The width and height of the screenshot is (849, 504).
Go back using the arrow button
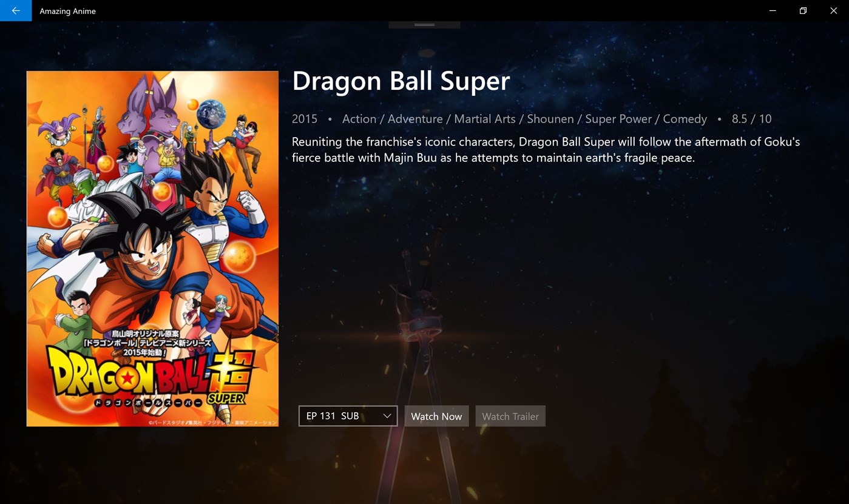(x=16, y=10)
